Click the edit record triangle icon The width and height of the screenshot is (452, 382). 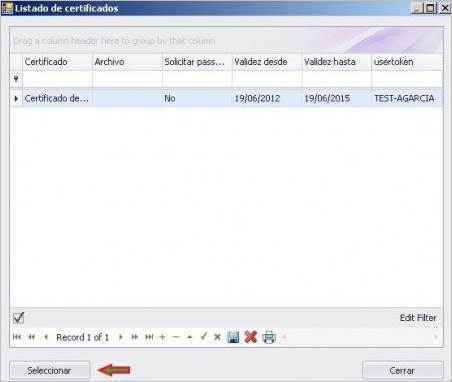pos(190,337)
